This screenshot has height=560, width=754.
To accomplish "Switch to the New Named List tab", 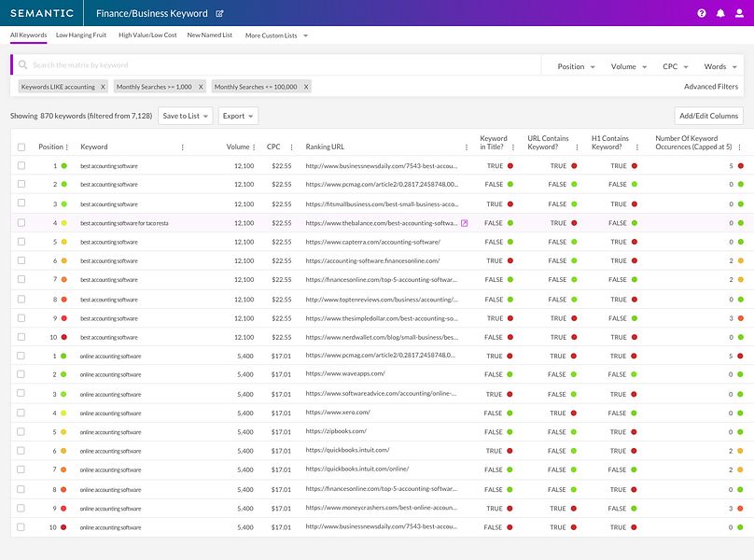I will click(x=210, y=35).
